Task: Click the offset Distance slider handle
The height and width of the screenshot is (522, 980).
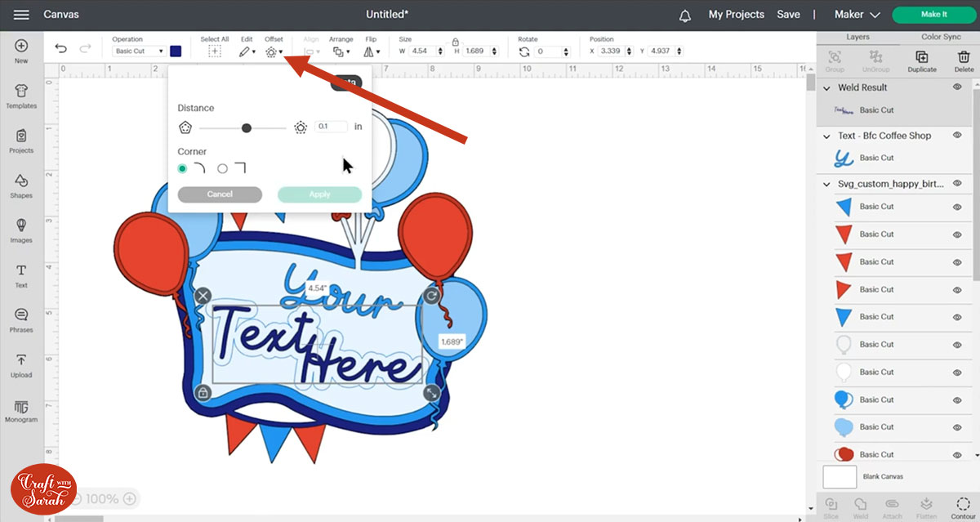Action: [247, 127]
